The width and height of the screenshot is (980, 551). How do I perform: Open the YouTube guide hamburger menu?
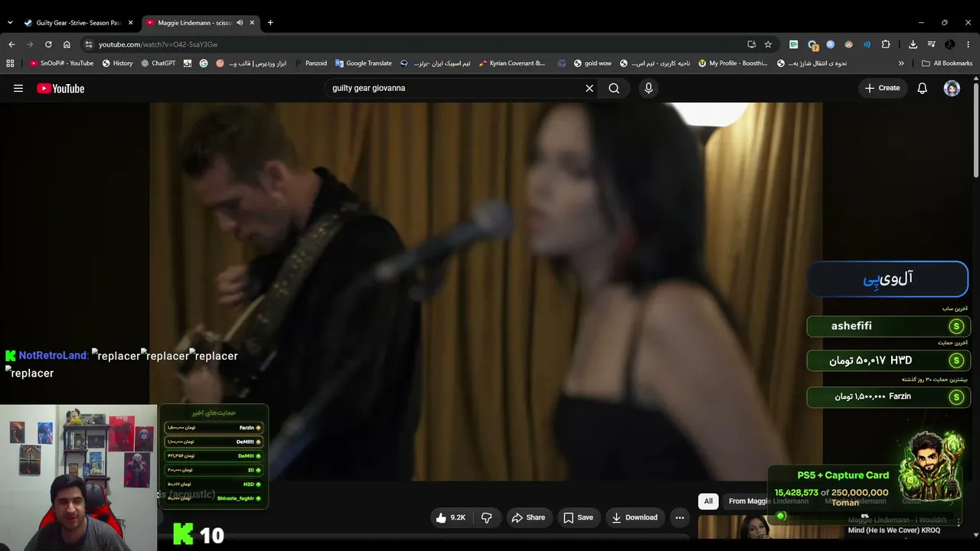[18, 88]
